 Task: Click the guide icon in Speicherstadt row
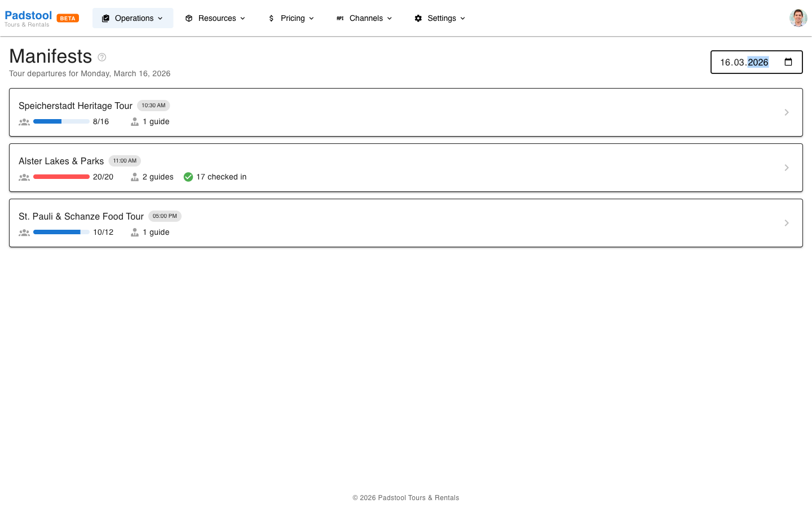135,121
